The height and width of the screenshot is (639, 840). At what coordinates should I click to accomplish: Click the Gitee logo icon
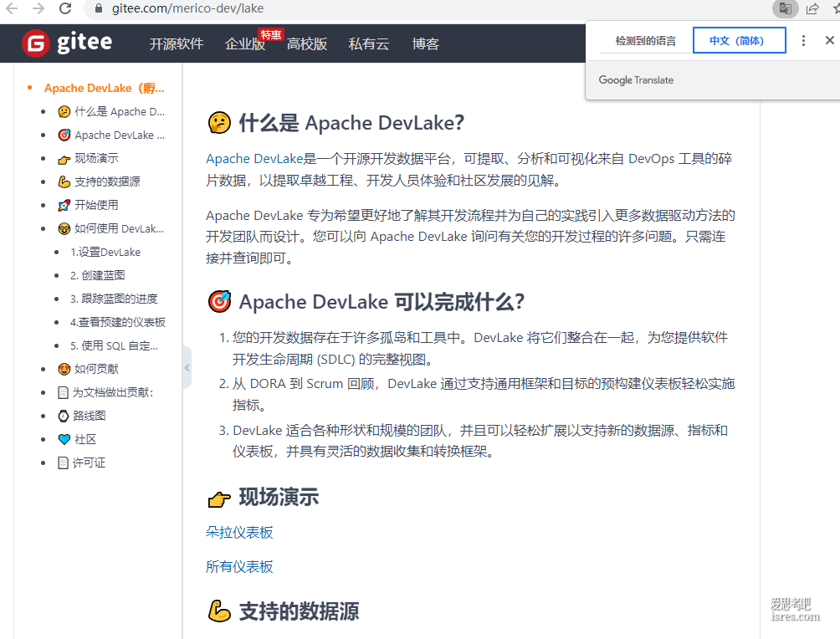pyautogui.click(x=36, y=43)
